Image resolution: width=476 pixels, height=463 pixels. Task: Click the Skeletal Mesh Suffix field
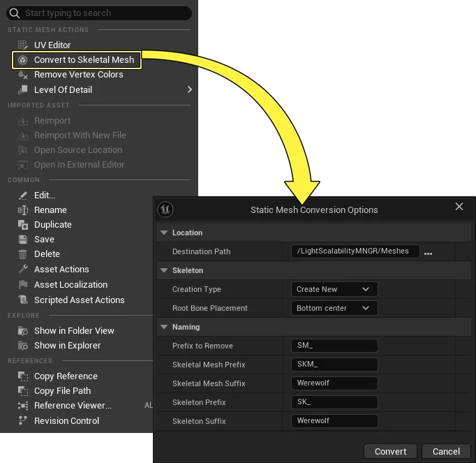click(334, 383)
